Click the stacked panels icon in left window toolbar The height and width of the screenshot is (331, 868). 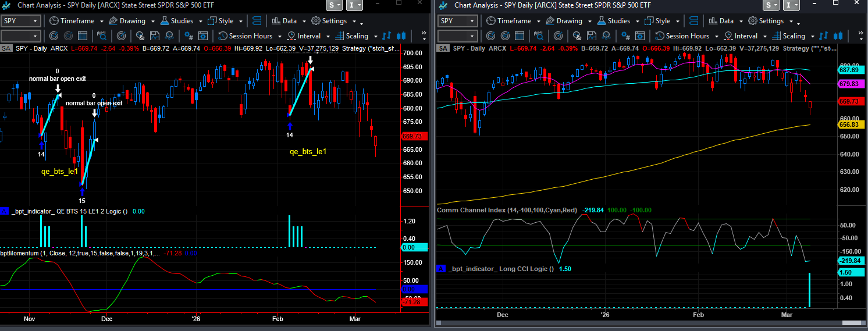[x=257, y=21]
